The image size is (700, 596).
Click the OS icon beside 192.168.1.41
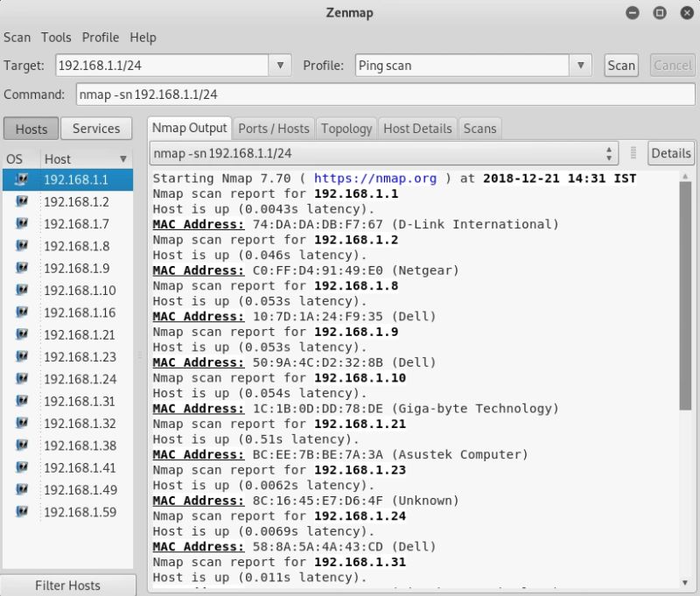(x=21, y=468)
